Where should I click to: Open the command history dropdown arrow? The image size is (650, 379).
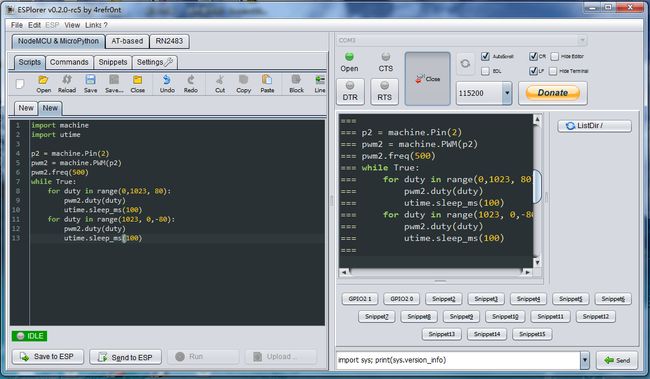tap(585, 360)
